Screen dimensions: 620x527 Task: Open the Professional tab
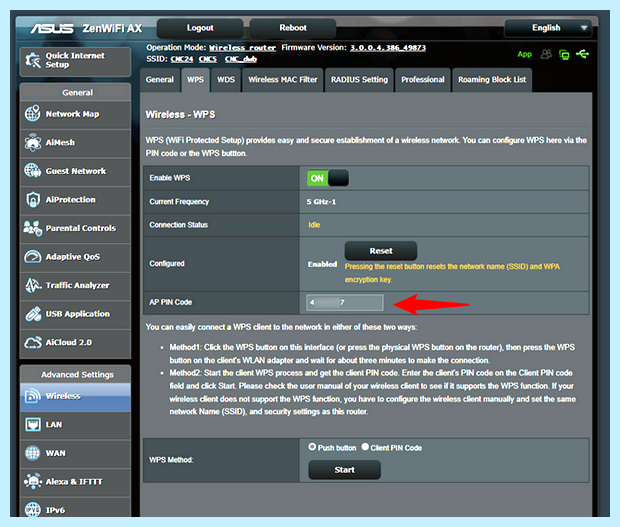point(423,80)
